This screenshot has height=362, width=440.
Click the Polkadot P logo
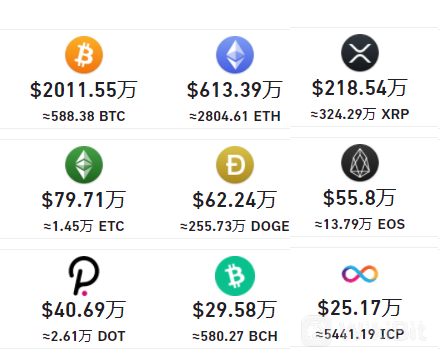coord(84,276)
